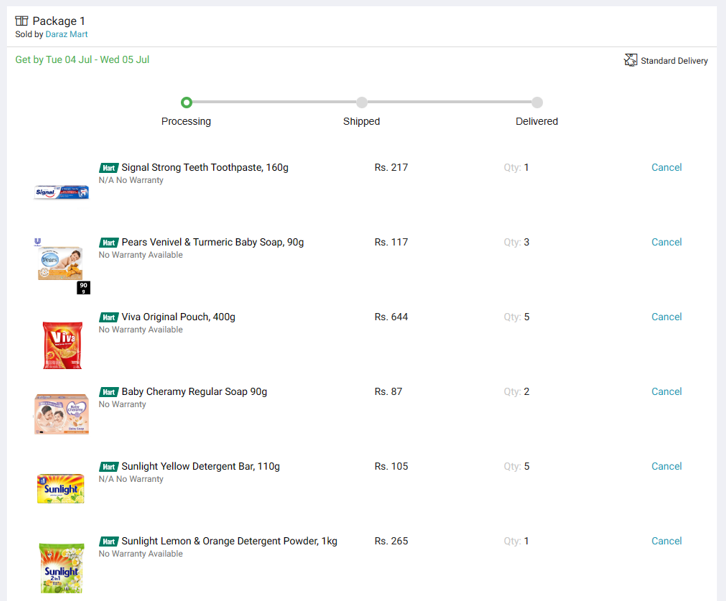Image resolution: width=726 pixels, height=601 pixels.
Task: Click the Delivered step marker
Action: [x=537, y=102]
